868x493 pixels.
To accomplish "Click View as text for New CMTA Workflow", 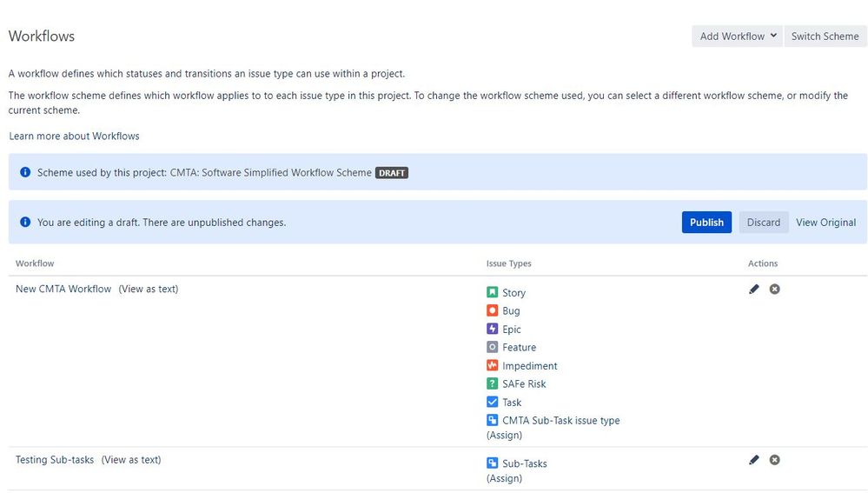I will [149, 289].
